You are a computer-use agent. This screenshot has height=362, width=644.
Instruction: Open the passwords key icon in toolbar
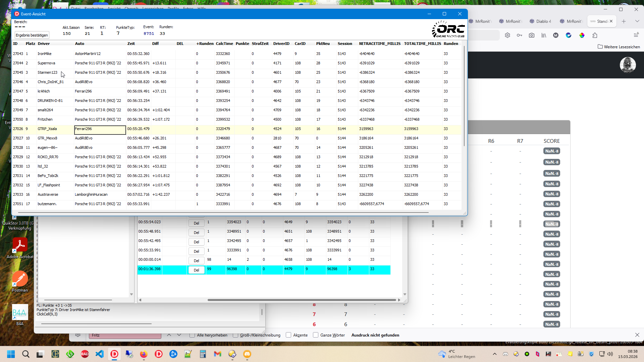click(519, 35)
